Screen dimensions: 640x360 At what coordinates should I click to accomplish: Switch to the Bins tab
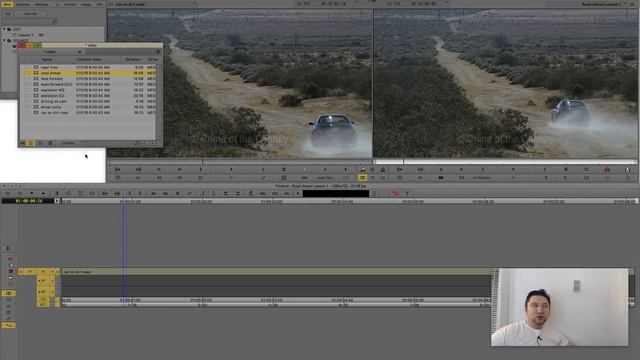coord(7,4)
